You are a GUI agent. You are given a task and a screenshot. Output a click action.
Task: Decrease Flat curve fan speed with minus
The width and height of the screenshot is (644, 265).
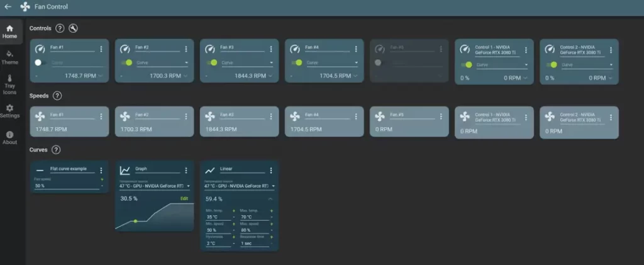[x=103, y=186]
